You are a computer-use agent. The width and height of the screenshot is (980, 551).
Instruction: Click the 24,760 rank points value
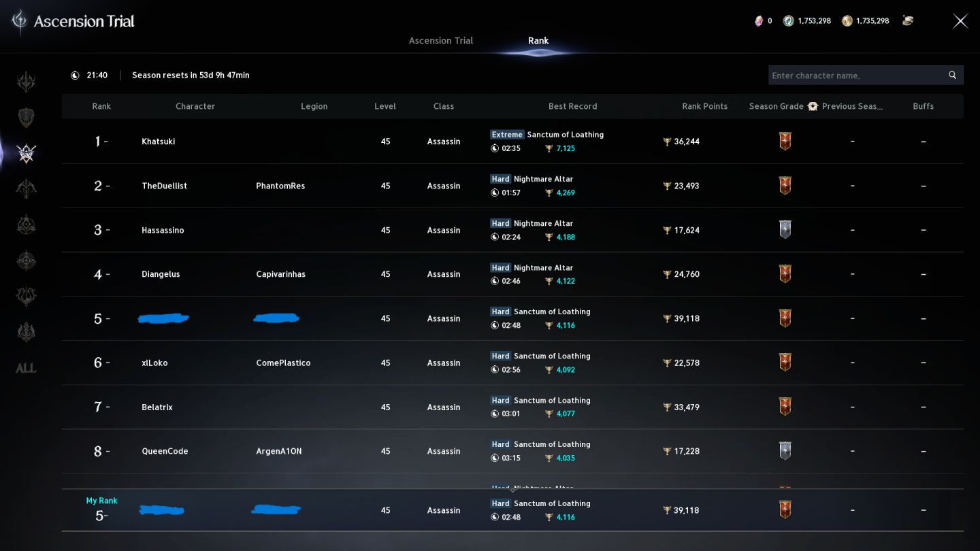point(687,274)
